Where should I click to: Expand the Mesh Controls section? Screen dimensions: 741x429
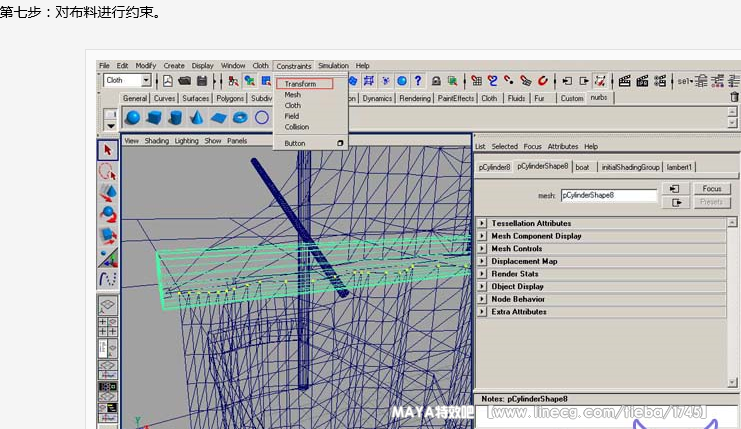click(481, 249)
